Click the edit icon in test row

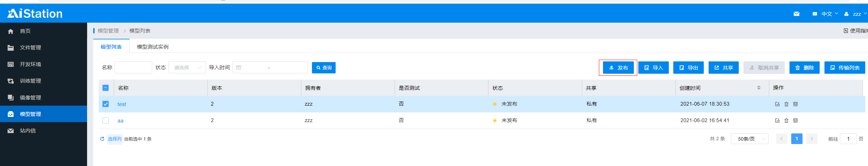pos(777,104)
